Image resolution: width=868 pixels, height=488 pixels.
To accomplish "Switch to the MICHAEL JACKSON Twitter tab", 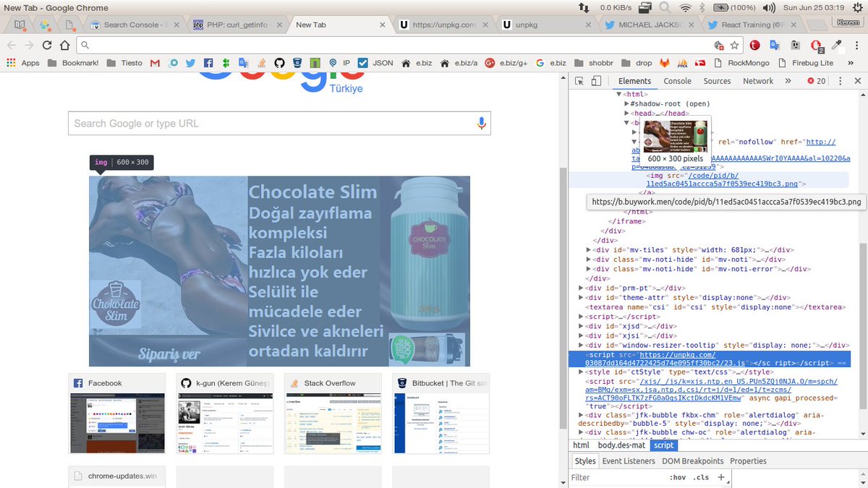I will tap(650, 25).
